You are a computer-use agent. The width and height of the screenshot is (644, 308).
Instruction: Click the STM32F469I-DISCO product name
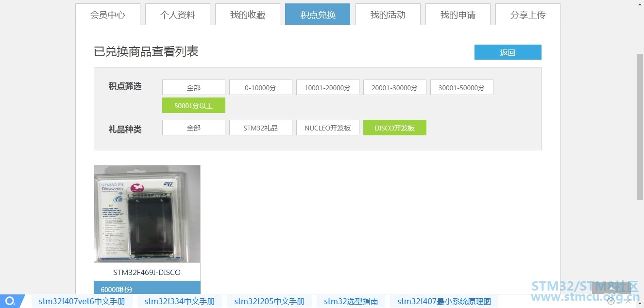[147, 272]
